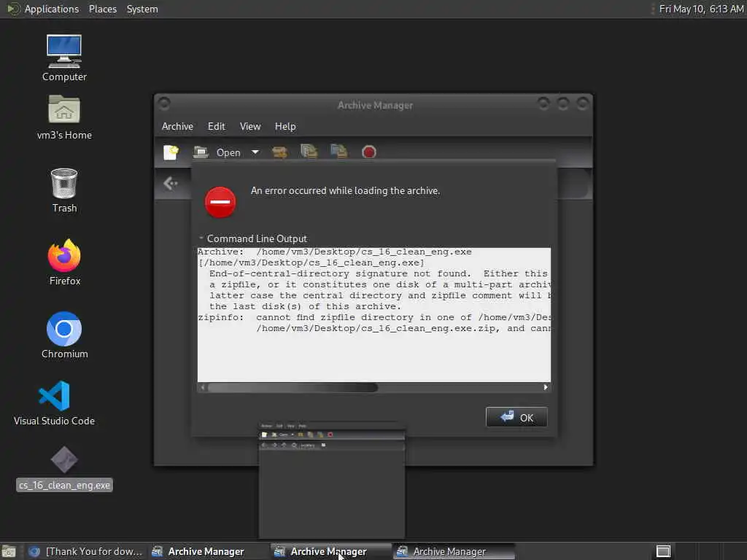Click the clock showing Fri May 10

pyautogui.click(x=701, y=9)
